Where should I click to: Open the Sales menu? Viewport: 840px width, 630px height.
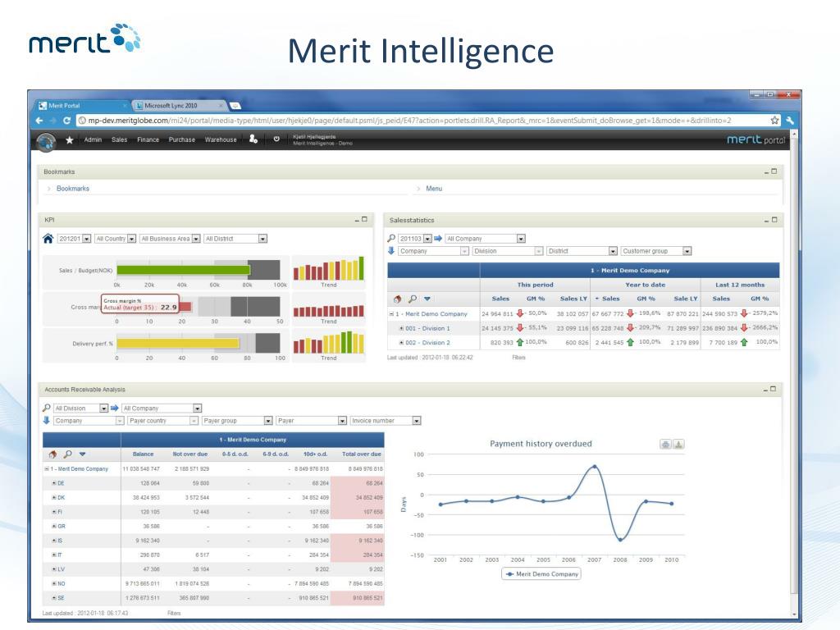tap(120, 139)
